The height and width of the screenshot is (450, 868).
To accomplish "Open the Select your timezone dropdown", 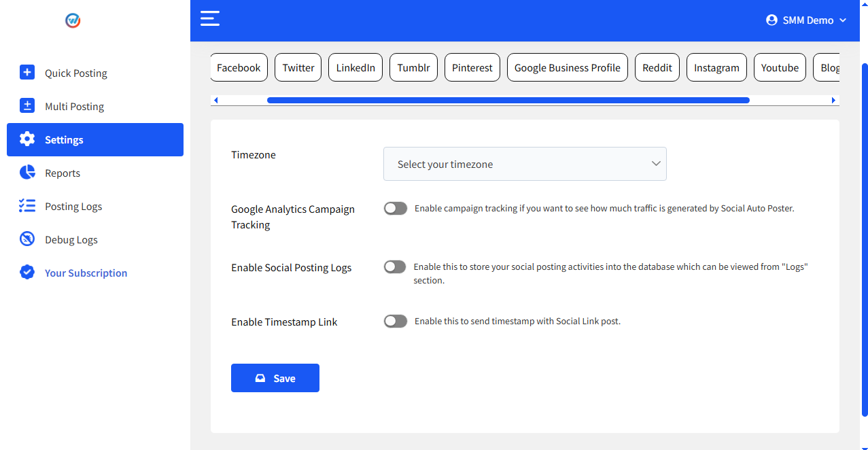I will (525, 164).
